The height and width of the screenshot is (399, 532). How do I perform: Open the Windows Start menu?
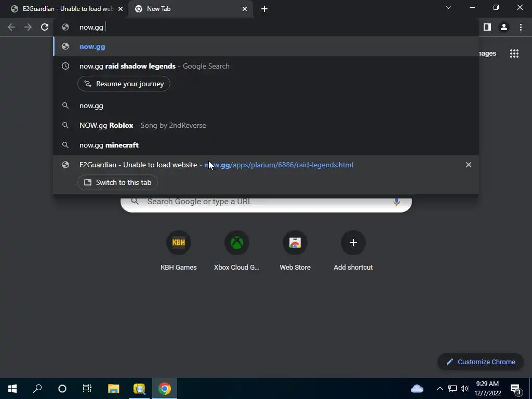(x=12, y=389)
